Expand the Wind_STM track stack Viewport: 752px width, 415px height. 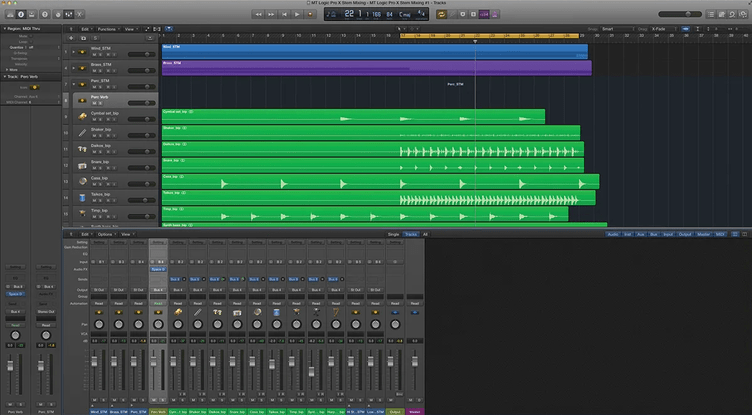pyautogui.click(x=73, y=52)
